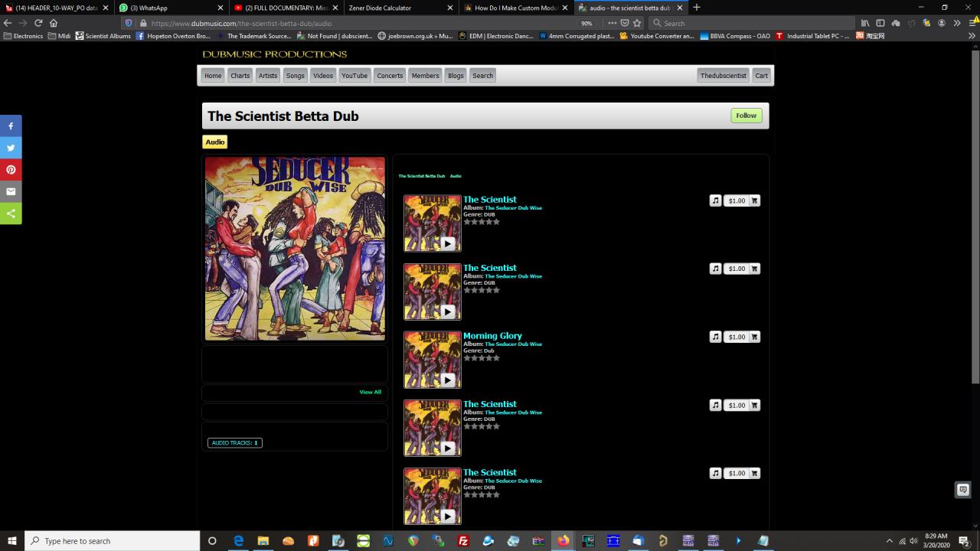This screenshot has height=551, width=980.
Task: Open the Members menu item
Action: pyautogui.click(x=425, y=76)
